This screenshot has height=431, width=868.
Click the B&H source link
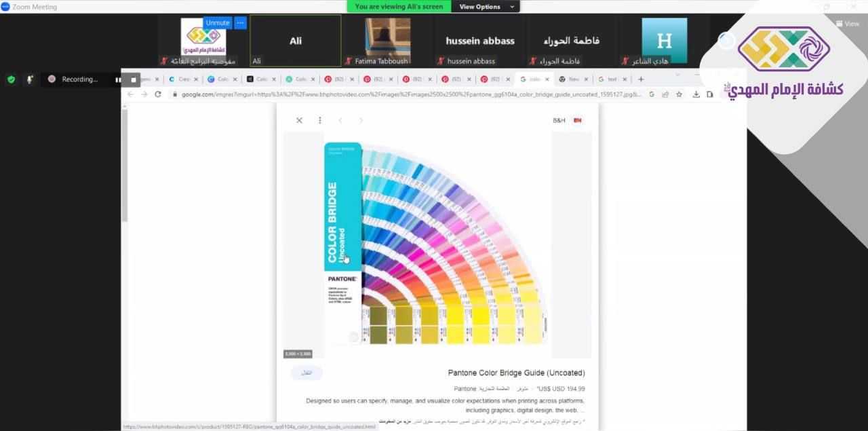(x=559, y=120)
